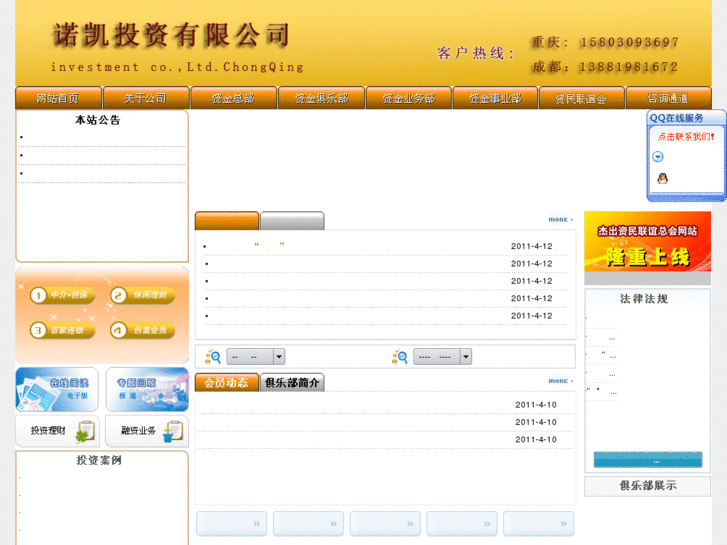Click the 俱乐部展示 header
The image size is (727, 545).
tap(647, 486)
